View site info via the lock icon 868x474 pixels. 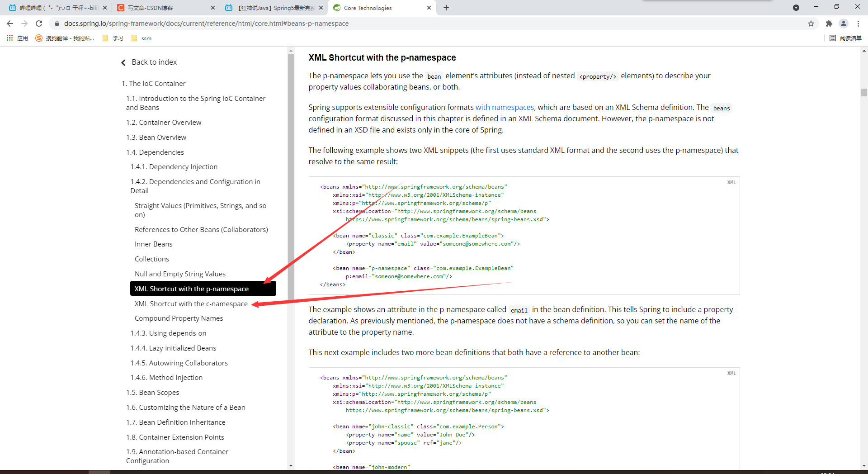(x=57, y=24)
